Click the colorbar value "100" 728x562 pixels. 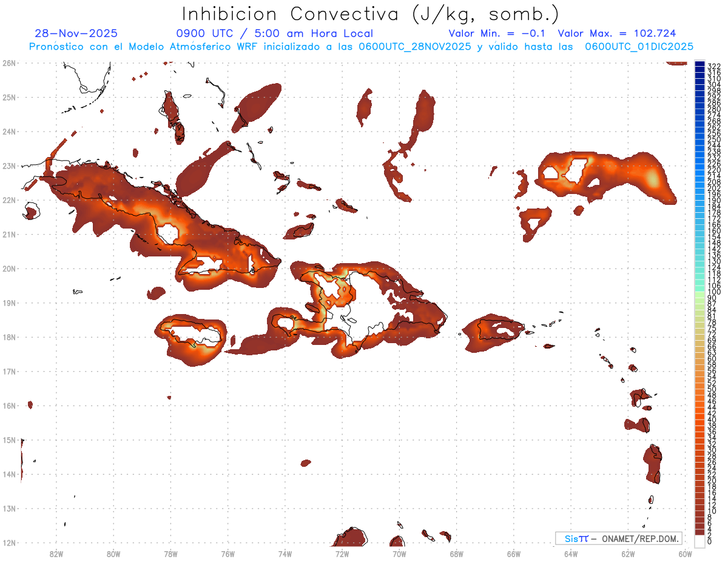714,292
